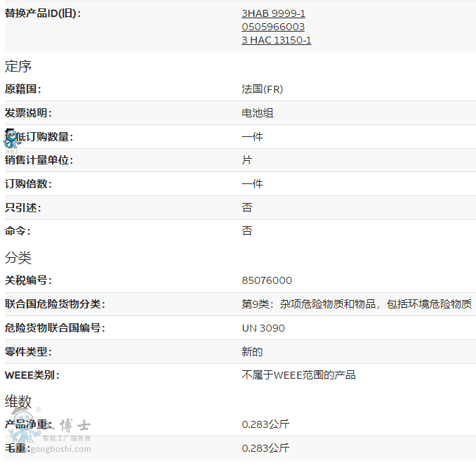This screenshot has height=463, width=476.
Task: Click the 原籍国 field label
Action: click(23, 89)
